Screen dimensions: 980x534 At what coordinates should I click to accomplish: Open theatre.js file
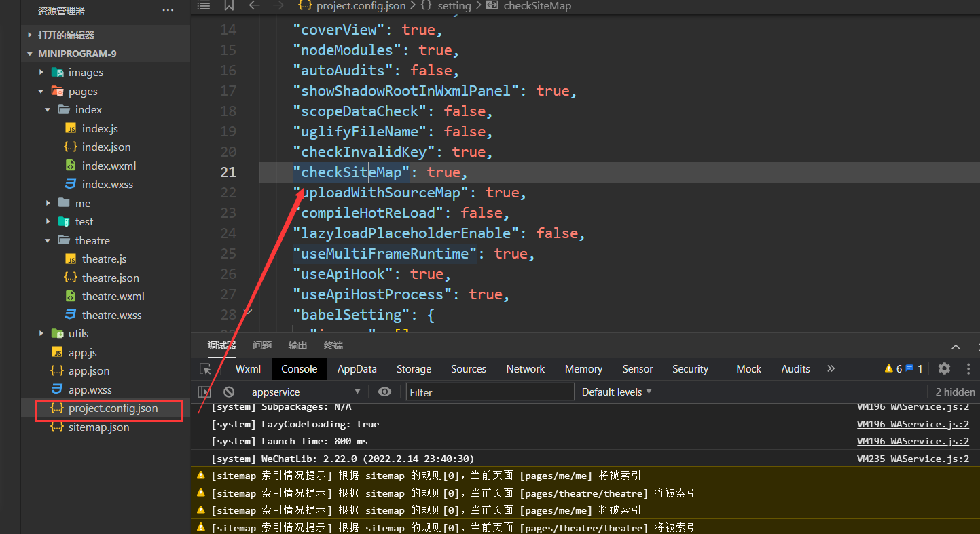point(105,259)
